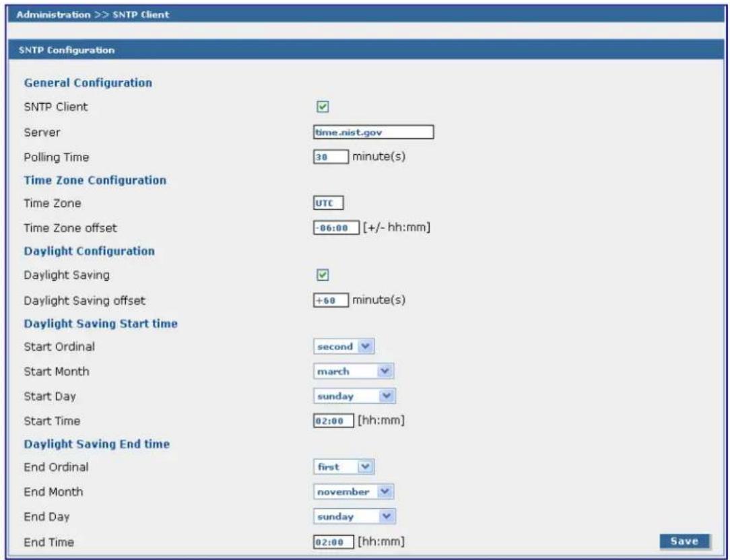Click the Time Zone offset label

click(70, 228)
